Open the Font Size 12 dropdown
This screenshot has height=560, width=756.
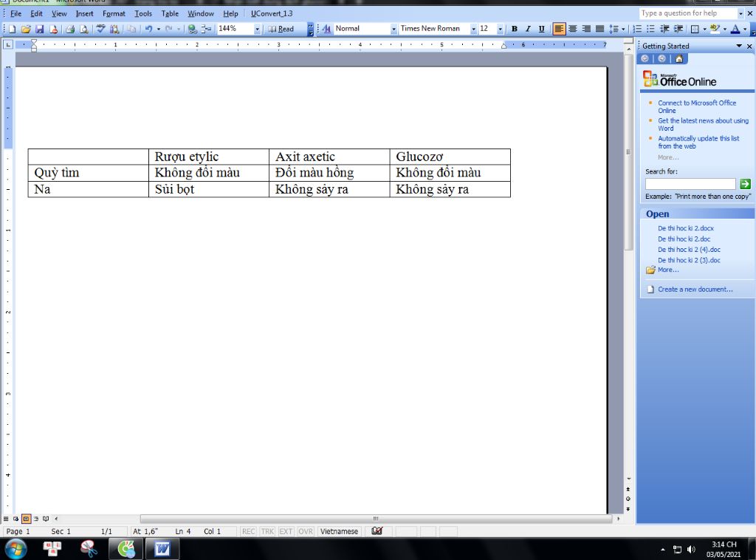pyautogui.click(x=500, y=29)
